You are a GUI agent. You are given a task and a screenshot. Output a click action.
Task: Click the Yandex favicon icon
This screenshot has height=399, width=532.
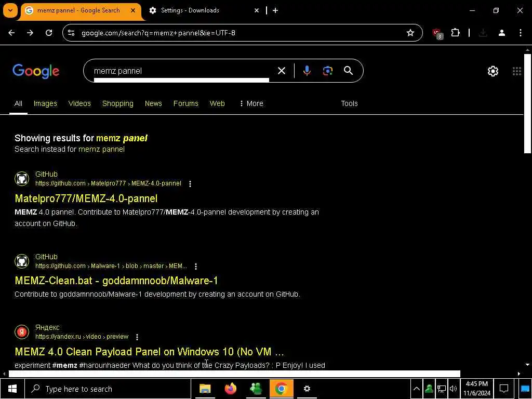[22, 332]
